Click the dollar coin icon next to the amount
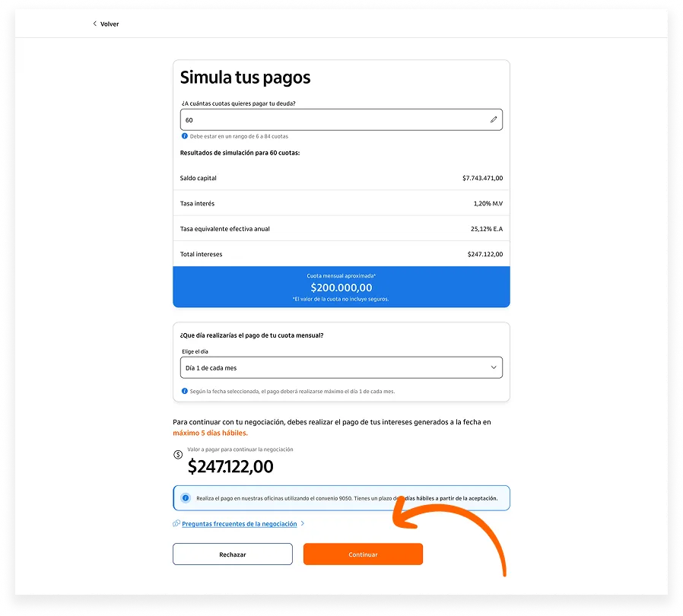 178,455
